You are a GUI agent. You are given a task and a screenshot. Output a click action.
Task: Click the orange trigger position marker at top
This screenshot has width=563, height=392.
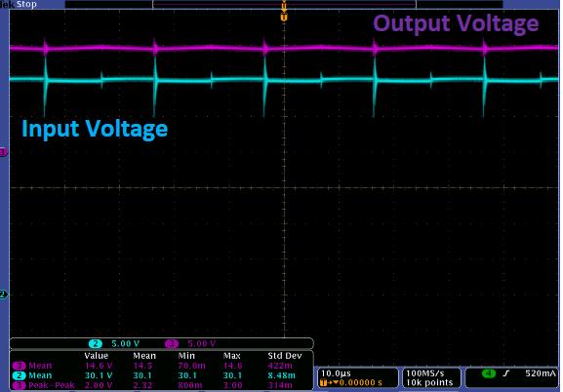284,18
